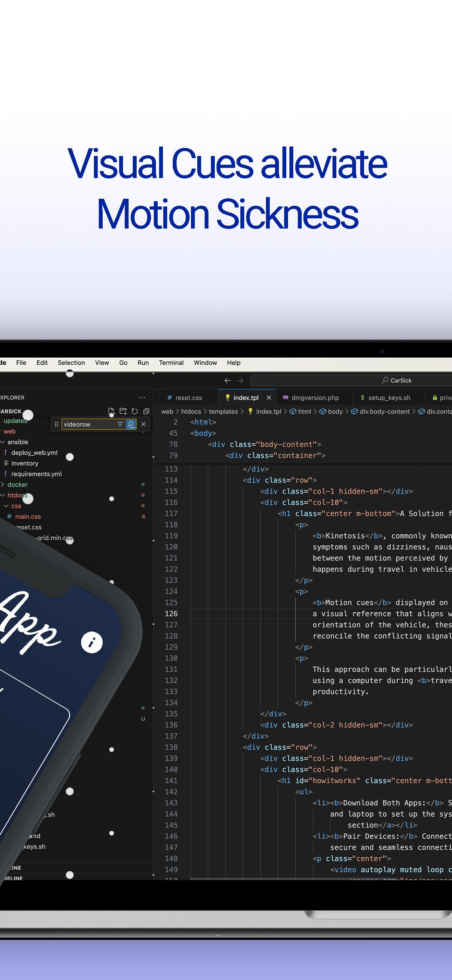This screenshot has width=452, height=980.
Task: Open main.css file
Action: point(28,517)
